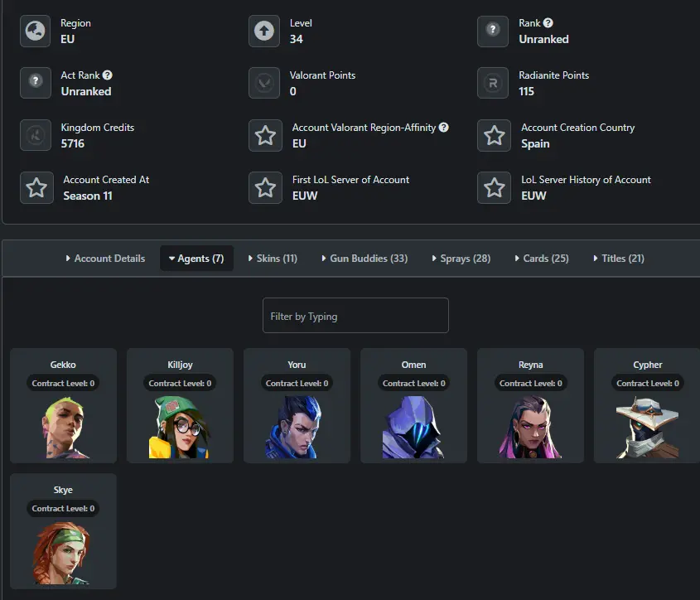Image resolution: width=700 pixels, height=600 pixels.
Task: Collapse the Agents (7) section
Action: (x=196, y=259)
